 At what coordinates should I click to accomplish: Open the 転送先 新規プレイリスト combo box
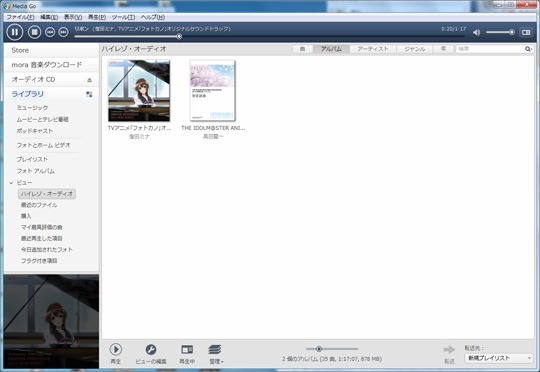(498, 358)
